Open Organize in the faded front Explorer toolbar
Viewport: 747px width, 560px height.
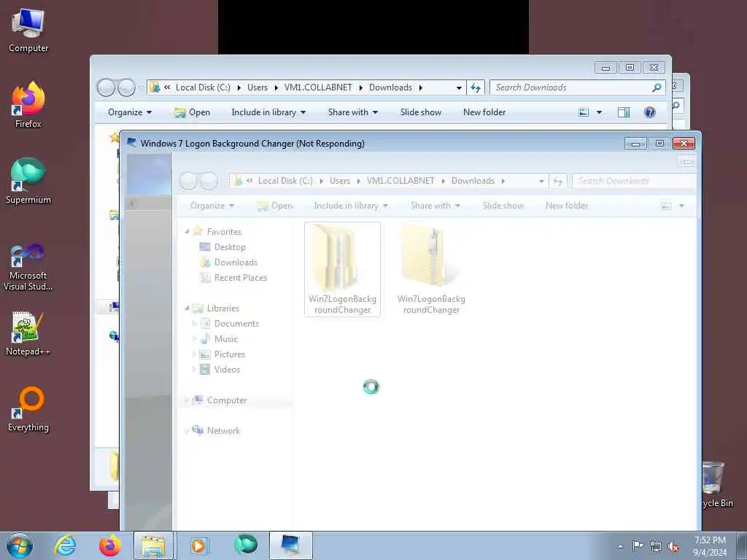tap(212, 206)
